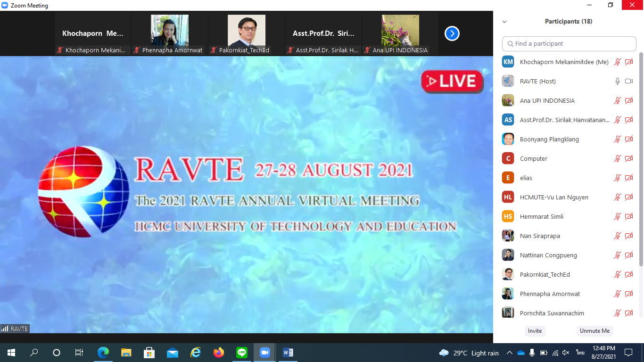Click the RAVTE host camera icon
The width and height of the screenshot is (644, 362).
(x=629, y=81)
